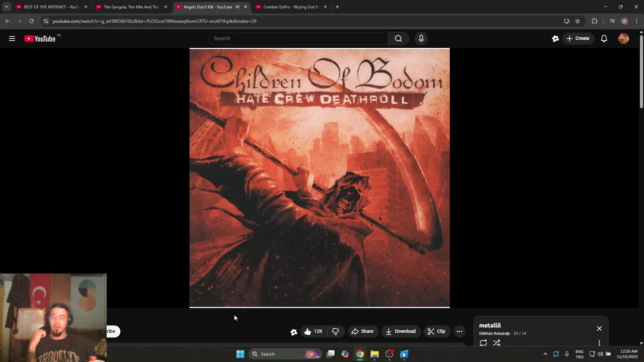
Task: Go back to the previous page
Action: tap(8, 21)
